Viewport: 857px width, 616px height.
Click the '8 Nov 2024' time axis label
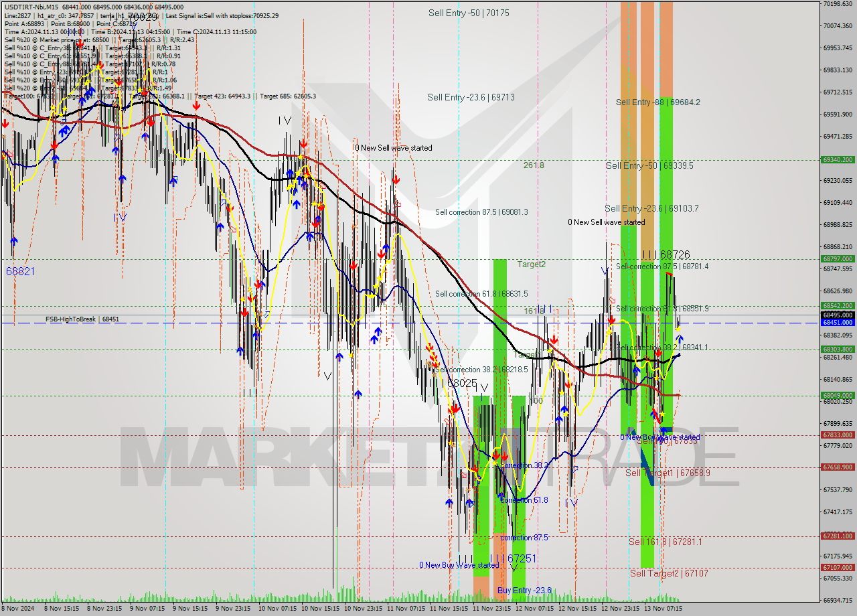(18, 609)
